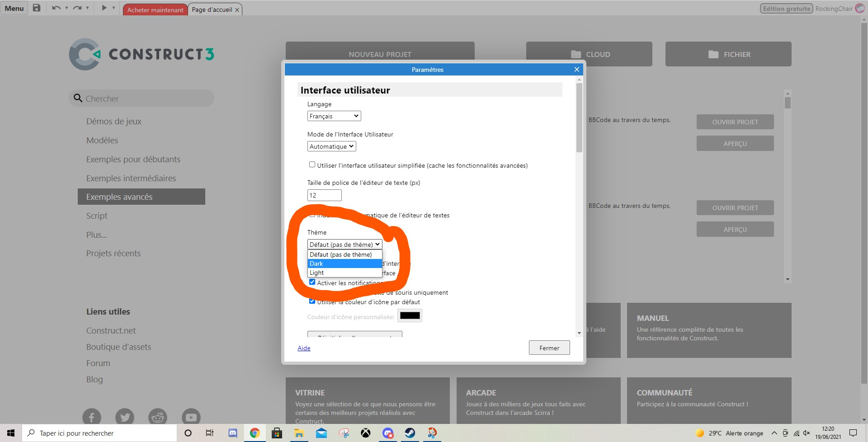Open the Langage dropdown
Viewport: 868px width, 442px height.
(x=334, y=116)
